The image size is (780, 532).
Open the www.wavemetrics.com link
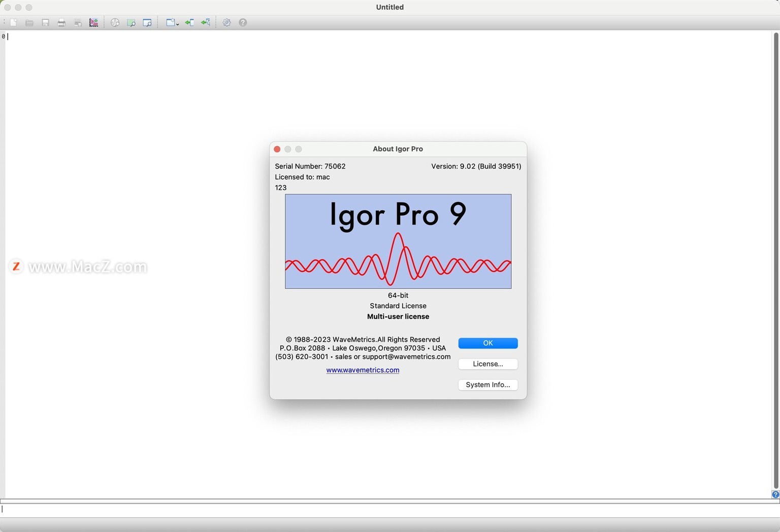pos(363,370)
